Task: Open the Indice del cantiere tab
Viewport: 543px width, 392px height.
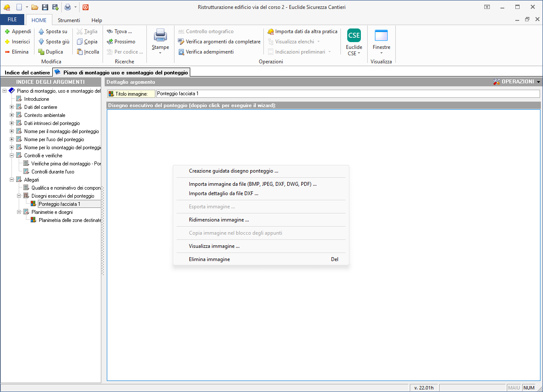Action: 27,73
